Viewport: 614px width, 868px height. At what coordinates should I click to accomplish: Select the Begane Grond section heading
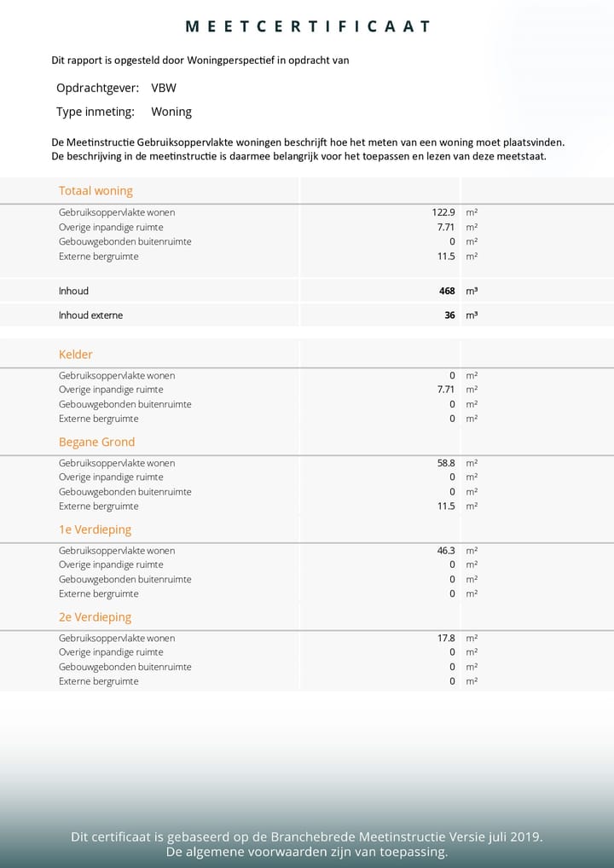(x=96, y=443)
